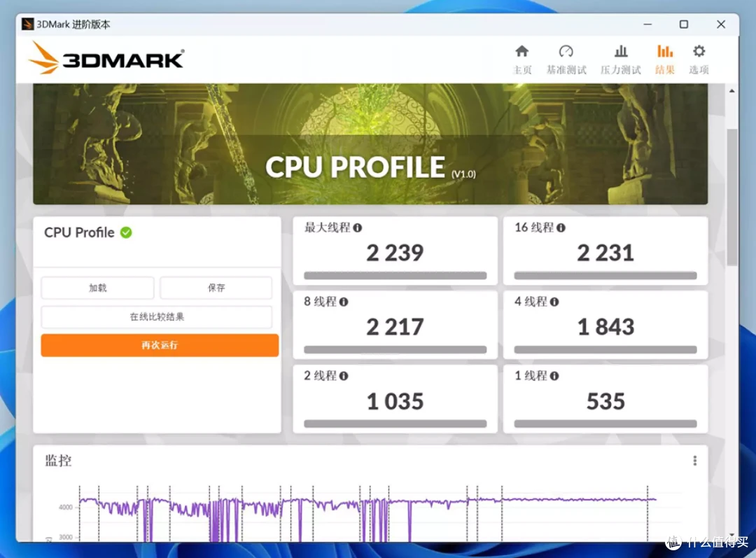This screenshot has height=558, width=756.
Task: Click the scrollbar up arrow
Action: click(x=732, y=91)
